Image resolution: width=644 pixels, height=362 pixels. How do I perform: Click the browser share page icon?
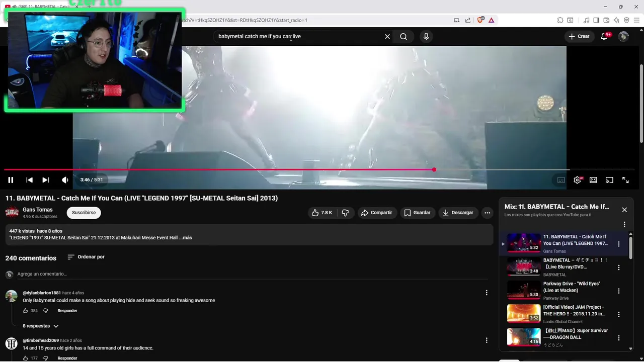tap(468, 20)
